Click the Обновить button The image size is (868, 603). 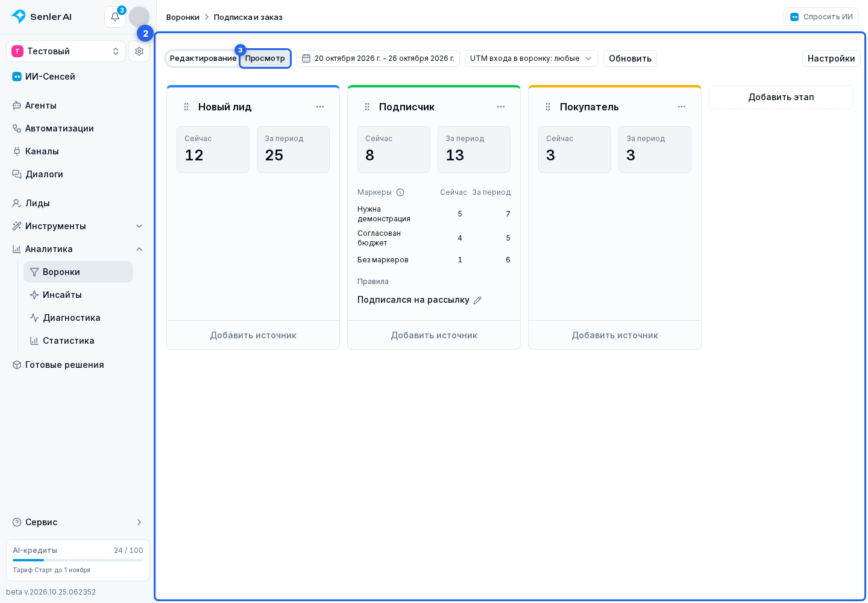[x=630, y=58]
